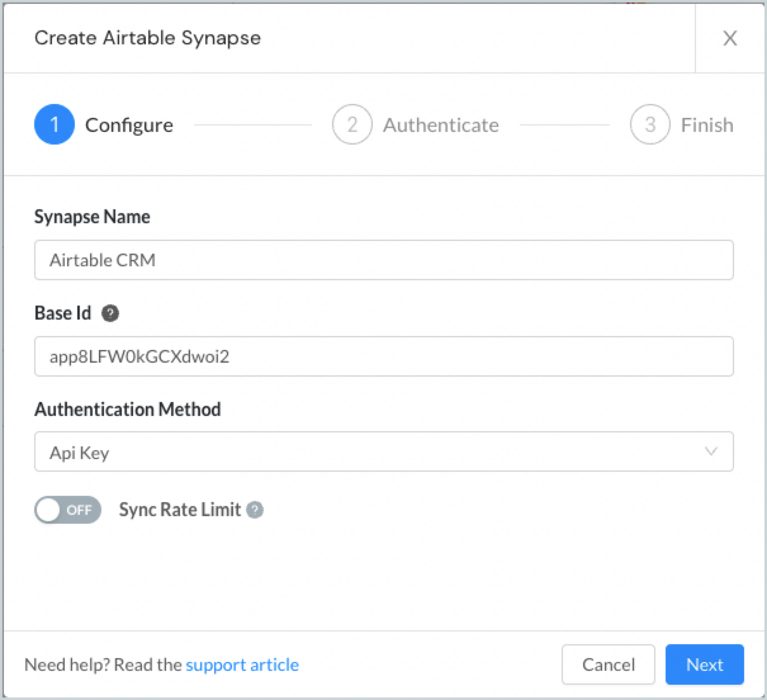Close the Create Airtable Synapse dialog
This screenshot has height=700, width=767.
pyautogui.click(x=730, y=38)
